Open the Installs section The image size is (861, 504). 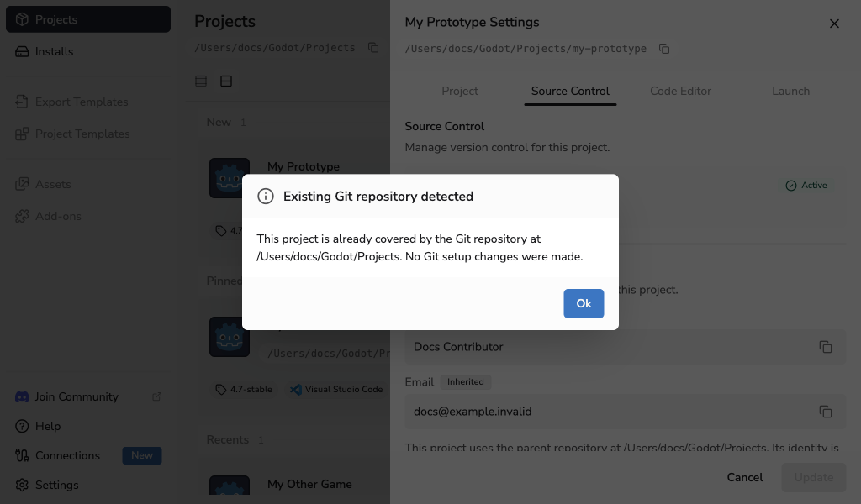pyautogui.click(x=88, y=51)
